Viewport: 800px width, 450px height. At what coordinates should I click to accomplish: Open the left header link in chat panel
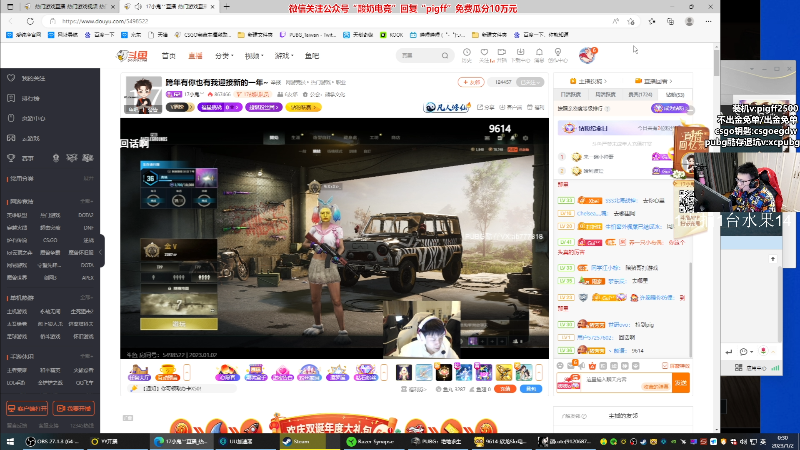click(x=588, y=81)
